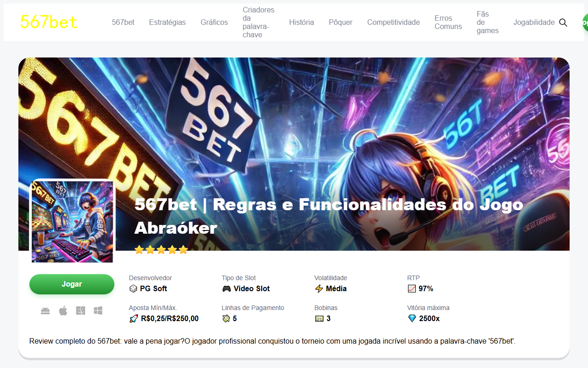This screenshot has width=588, height=368.
Task: Click the Tipo de Slot label
Action: [239, 278]
